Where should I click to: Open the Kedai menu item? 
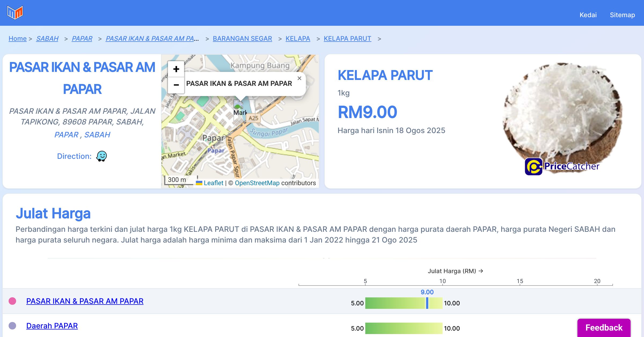pyautogui.click(x=588, y=15)
